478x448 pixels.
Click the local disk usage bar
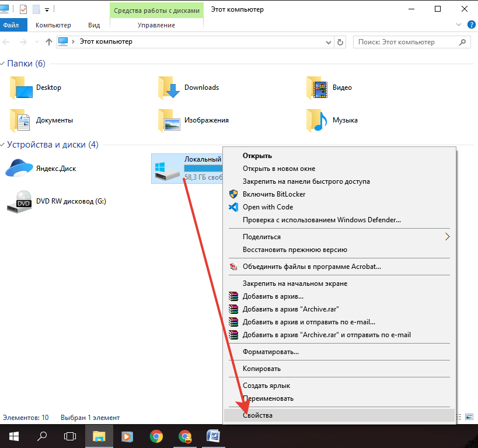click(x=203, y=168)
